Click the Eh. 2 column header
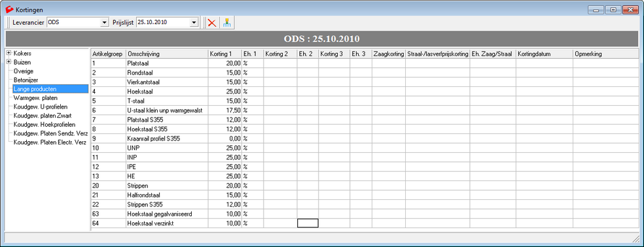The image size is (644, 247). (x=308, y=54)
